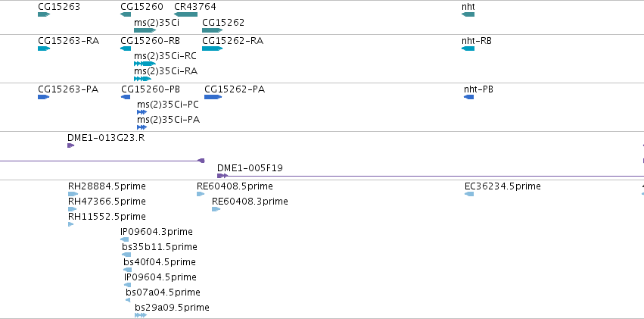The image size is (644, 319).
Task: Click the CG15262 gene glyph
Action: (x=213, y=30)
